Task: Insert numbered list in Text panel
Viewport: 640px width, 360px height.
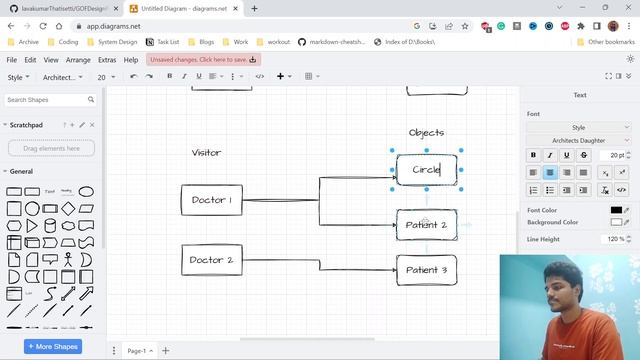Action: click(533, 190)
